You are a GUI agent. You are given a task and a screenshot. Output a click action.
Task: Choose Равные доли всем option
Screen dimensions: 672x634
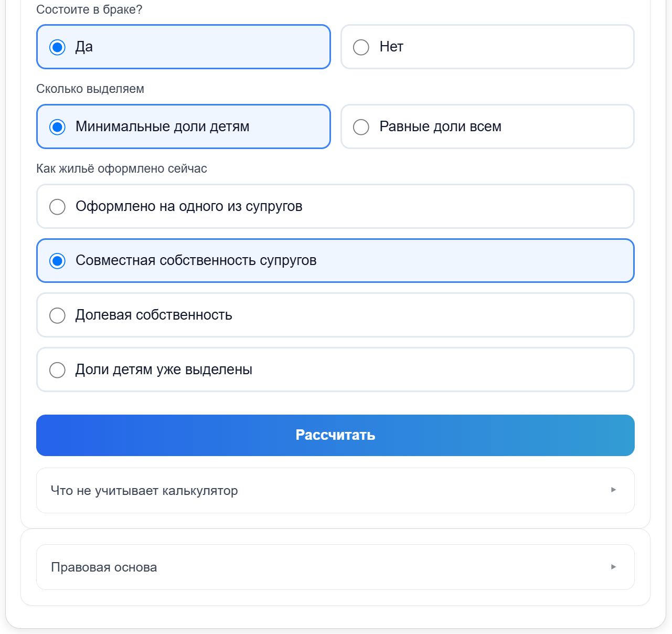(487, 126)
